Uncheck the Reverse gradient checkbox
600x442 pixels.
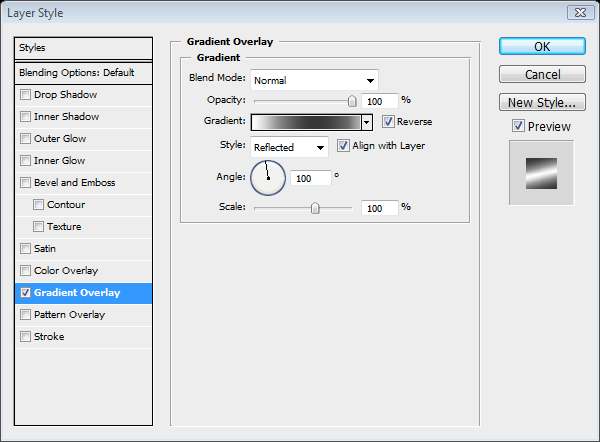388,121
